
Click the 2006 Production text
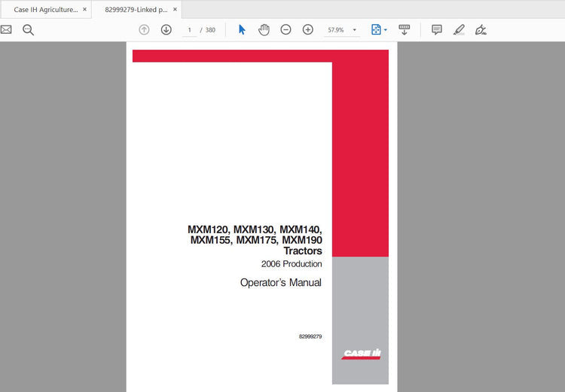[292, 264]
